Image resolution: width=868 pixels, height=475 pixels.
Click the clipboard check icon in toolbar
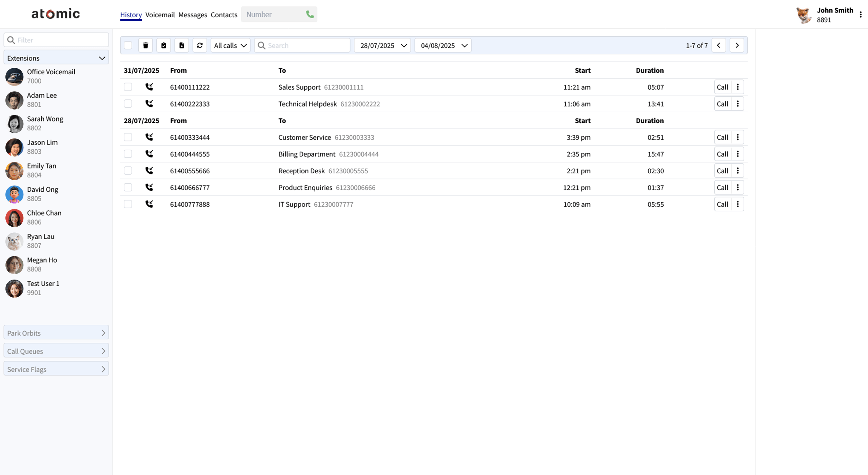point(163,45)
